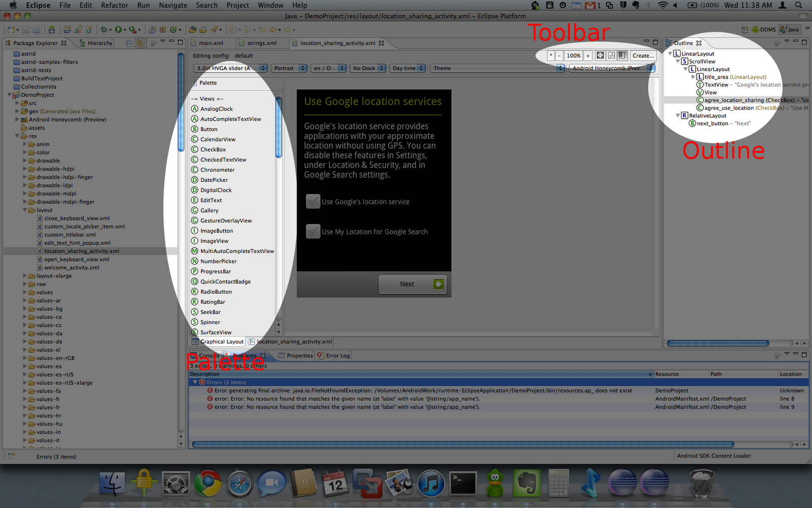Image resolution: width=812 pixels, height=508 pixels.
Task: Click the Palette vertical scrollbar thumb
Action: tap(278, 127)
